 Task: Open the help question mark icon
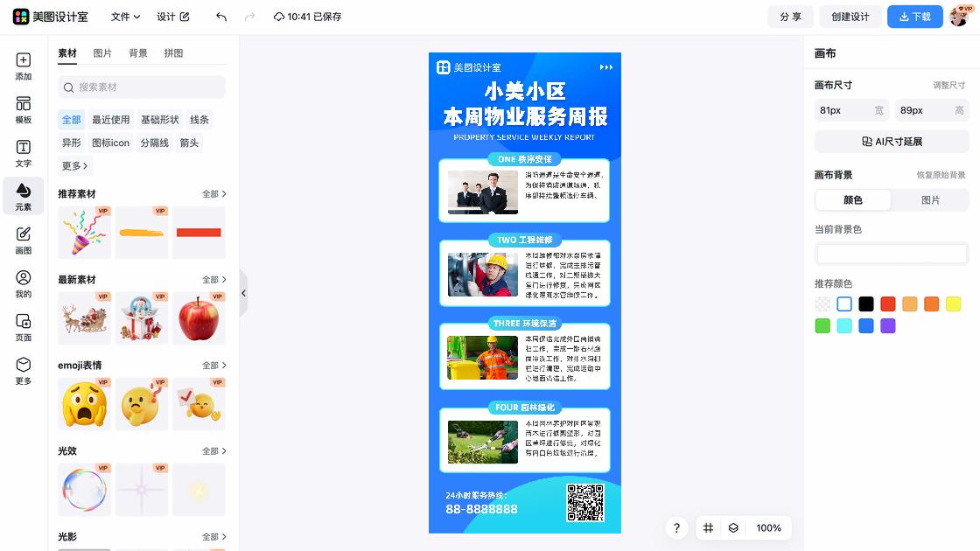(676, 528)
